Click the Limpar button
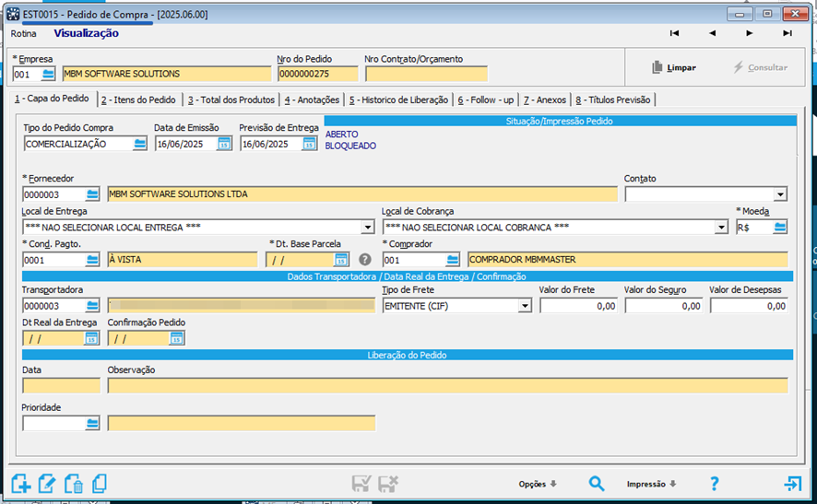This screenshot has width=817, height=504. tap(673, 67)
